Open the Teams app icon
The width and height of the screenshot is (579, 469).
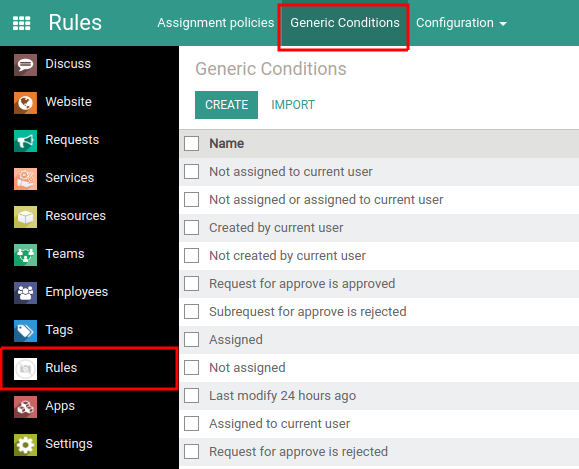25,255
